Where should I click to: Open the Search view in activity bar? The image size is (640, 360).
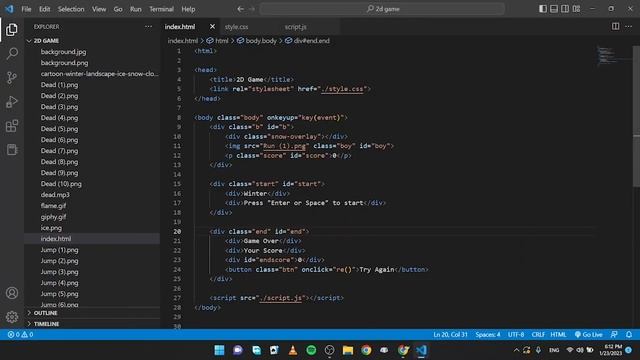coord(12,53)
